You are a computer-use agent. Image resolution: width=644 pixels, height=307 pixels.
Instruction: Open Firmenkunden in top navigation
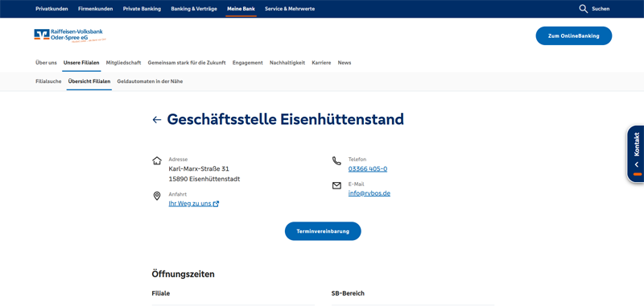pyautogui.click(x=95, y=9)
